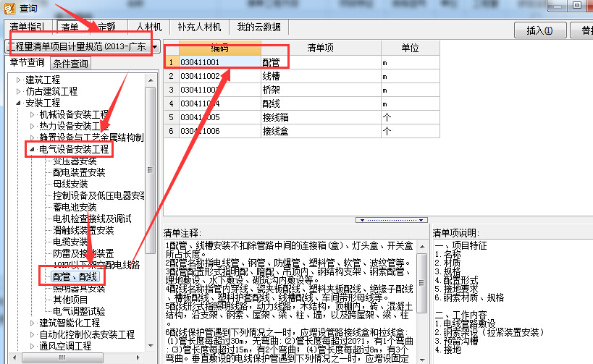
Task: Expand the 仿古建筑工程 tree node
Action: 18,91
